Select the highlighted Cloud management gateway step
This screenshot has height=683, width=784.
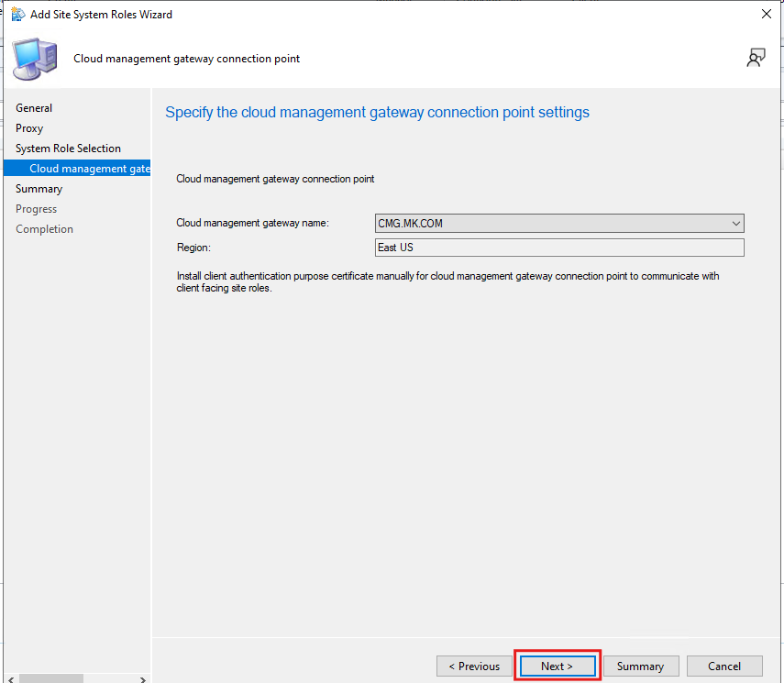[x=89, y=169]
